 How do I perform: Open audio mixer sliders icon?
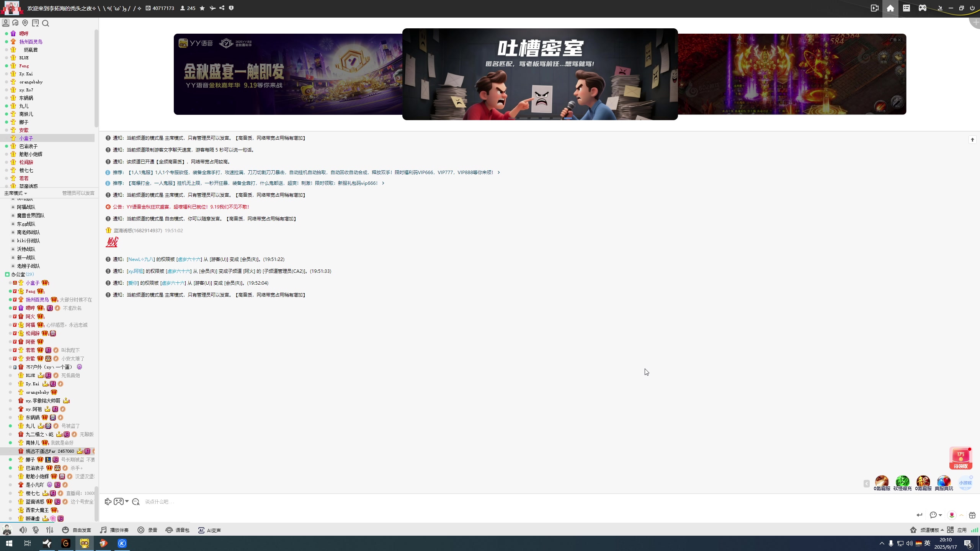coord(50,530)
